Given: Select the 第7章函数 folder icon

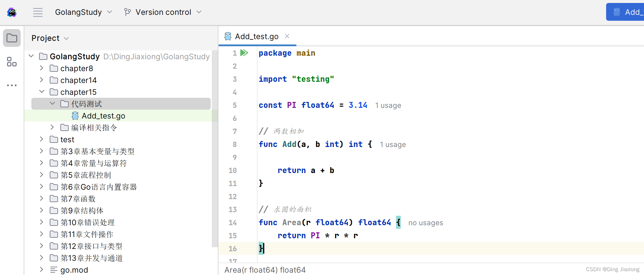Looking at the screenshot, I should tap(54, 199).
